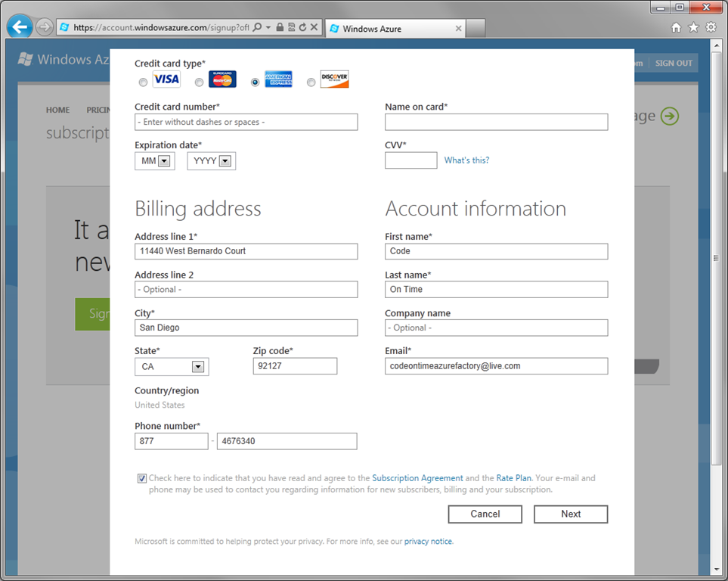Select the Discover card radio button
This screenshot has height=581, width=728.
pos(311,82)
